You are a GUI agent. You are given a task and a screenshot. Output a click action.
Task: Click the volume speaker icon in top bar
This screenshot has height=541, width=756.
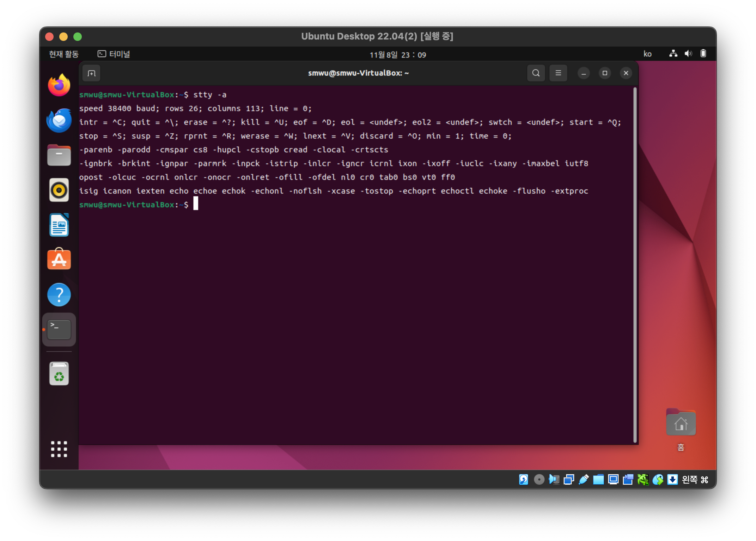(688, 54)
